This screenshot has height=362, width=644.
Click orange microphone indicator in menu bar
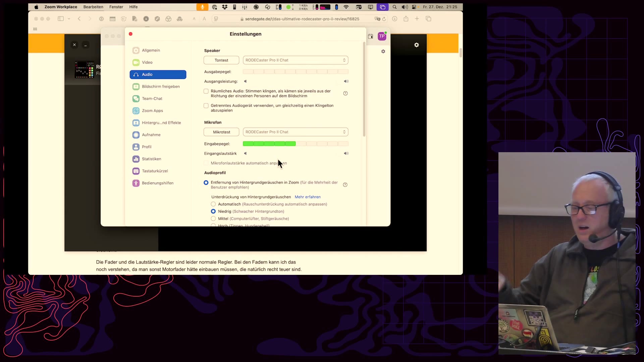(202, 7)
